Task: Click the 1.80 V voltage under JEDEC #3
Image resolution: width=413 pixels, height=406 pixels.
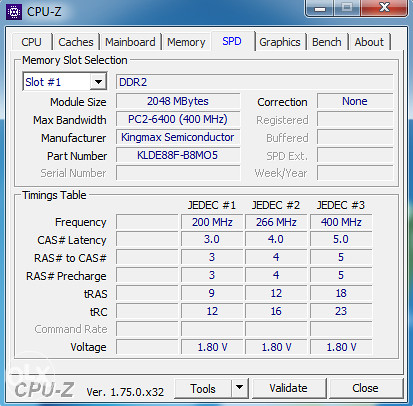Action: click(341, 347)
